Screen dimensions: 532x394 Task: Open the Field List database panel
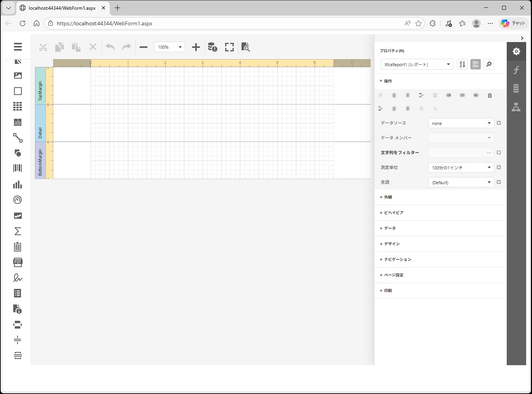coord(516,89)
